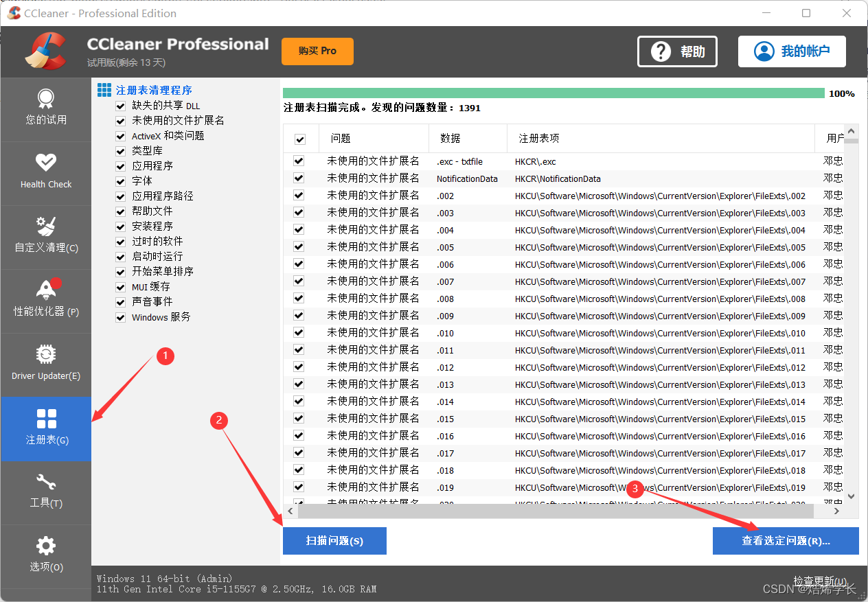Toggle the Windows 服务 checkbox
868x602 pixels.
pyautogui.click(x=121, y=317)
